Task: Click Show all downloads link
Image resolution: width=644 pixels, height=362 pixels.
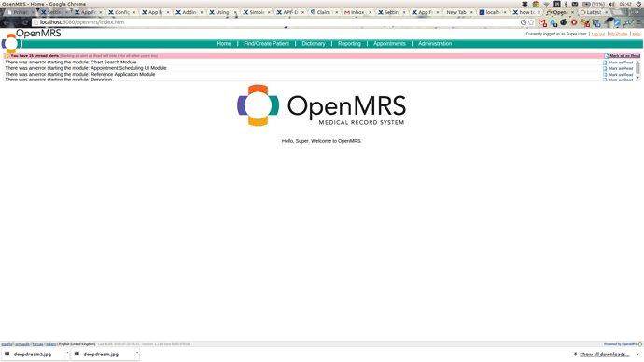Action: [604, 355]
